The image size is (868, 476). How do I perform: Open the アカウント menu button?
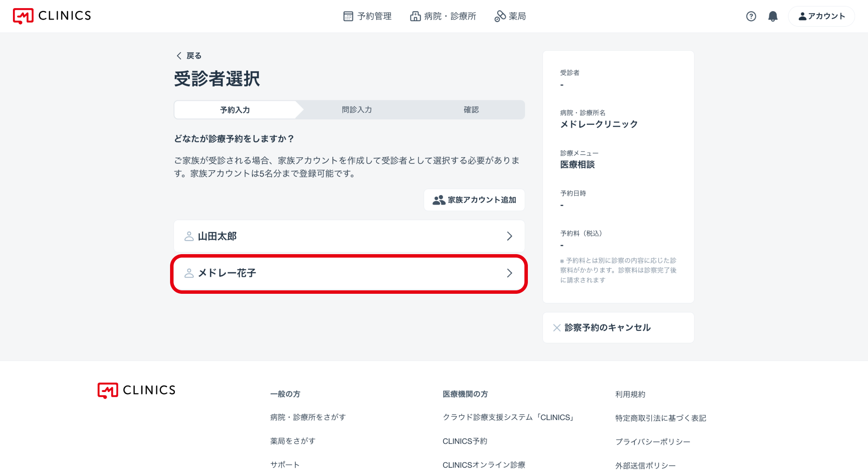pyautogui.click(x=821, y=16)
